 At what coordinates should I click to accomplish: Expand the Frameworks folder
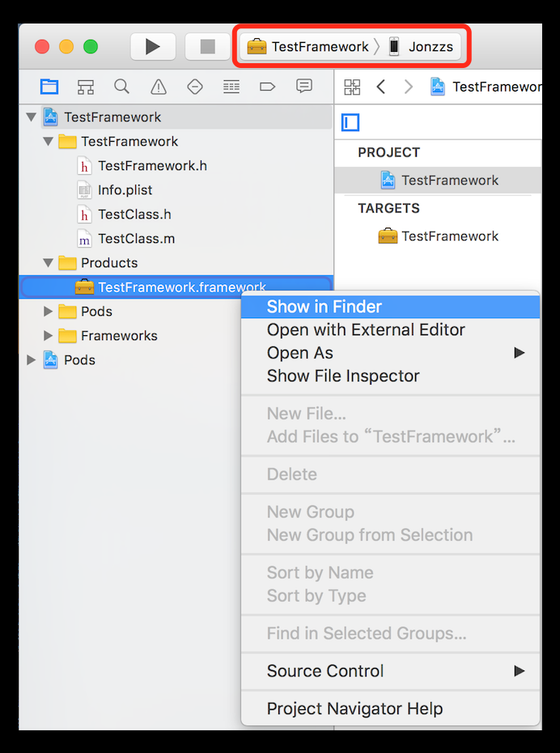[48, 335]
